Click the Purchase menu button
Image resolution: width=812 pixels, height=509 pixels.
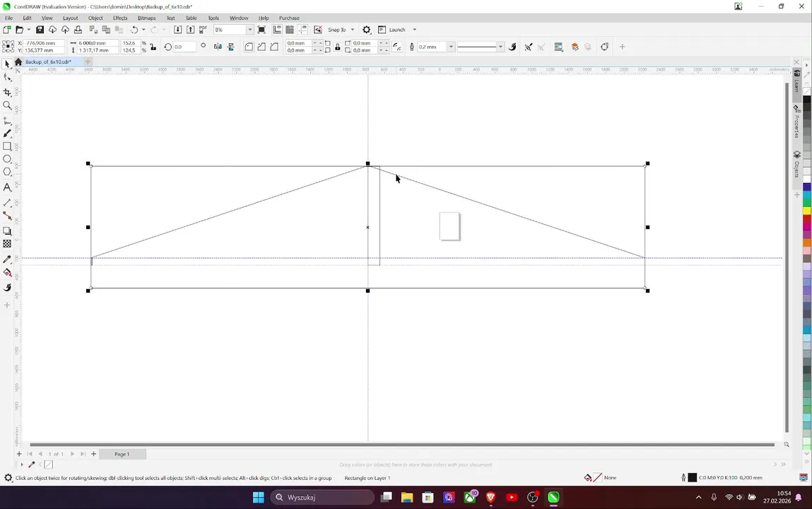pyautogui.click(x=289, y=18)
